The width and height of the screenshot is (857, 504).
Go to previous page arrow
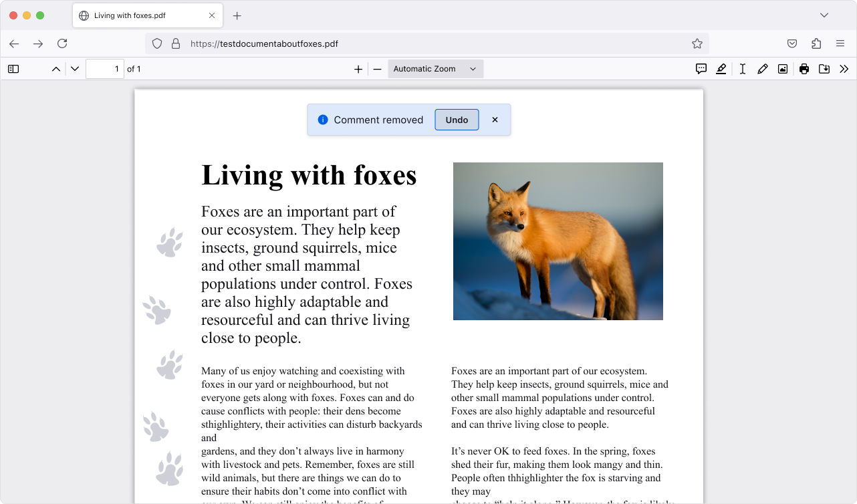56,69
